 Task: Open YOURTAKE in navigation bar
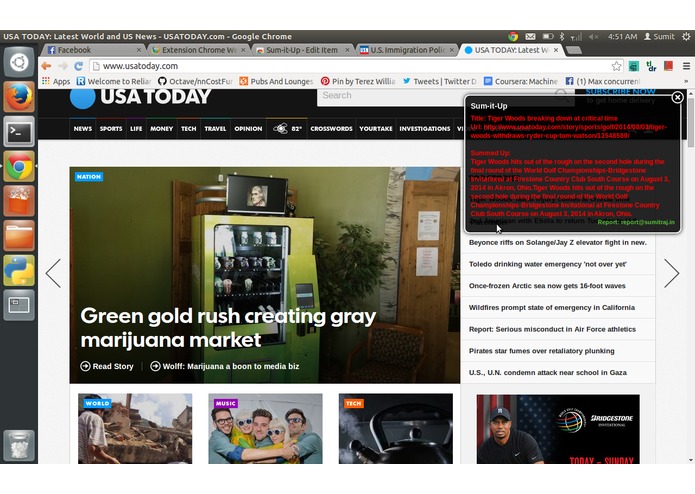click(375, 128)
